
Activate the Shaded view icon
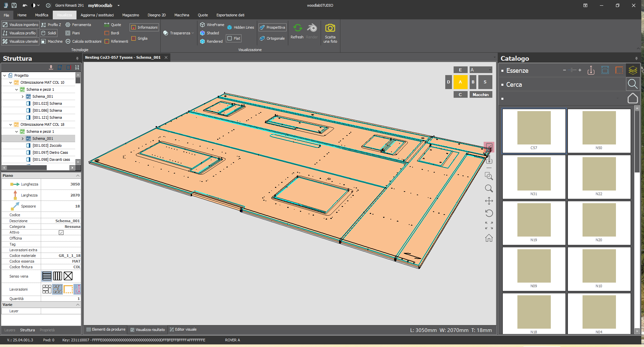click(x=203, y=33)
